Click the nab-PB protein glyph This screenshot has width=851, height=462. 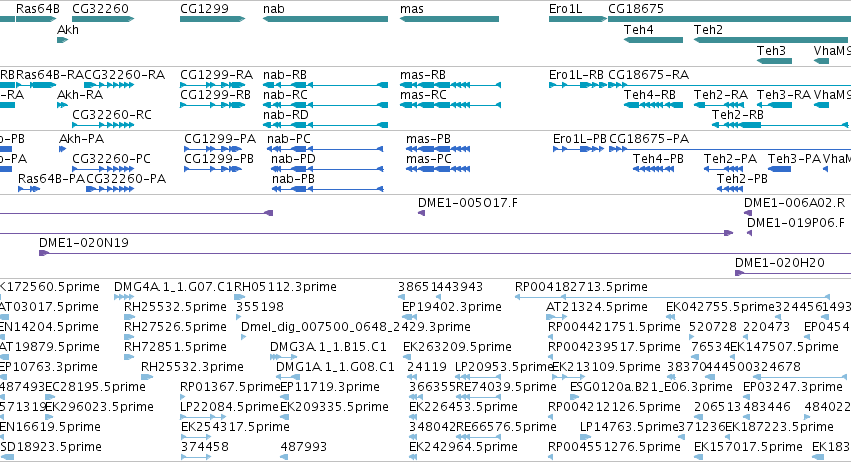pyautogui.click(x=328, y=189)
